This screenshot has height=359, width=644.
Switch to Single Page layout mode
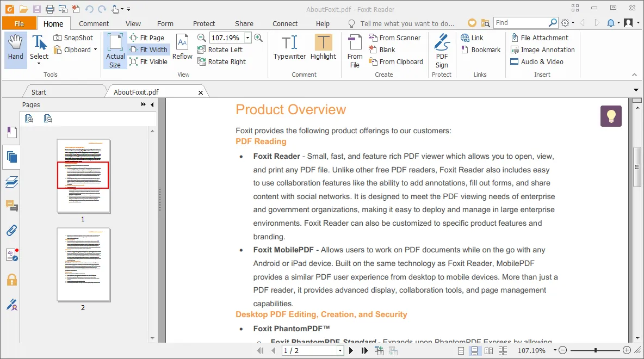[460, 350]
